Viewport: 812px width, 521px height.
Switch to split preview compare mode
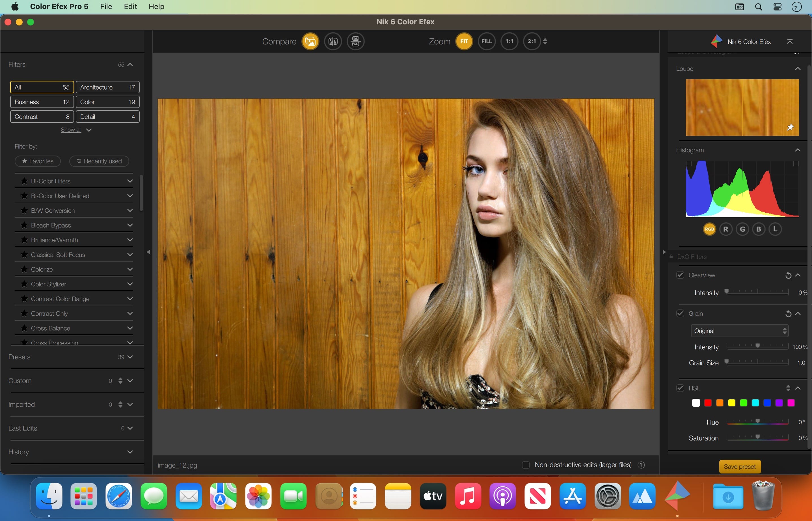tap(333, 41)
